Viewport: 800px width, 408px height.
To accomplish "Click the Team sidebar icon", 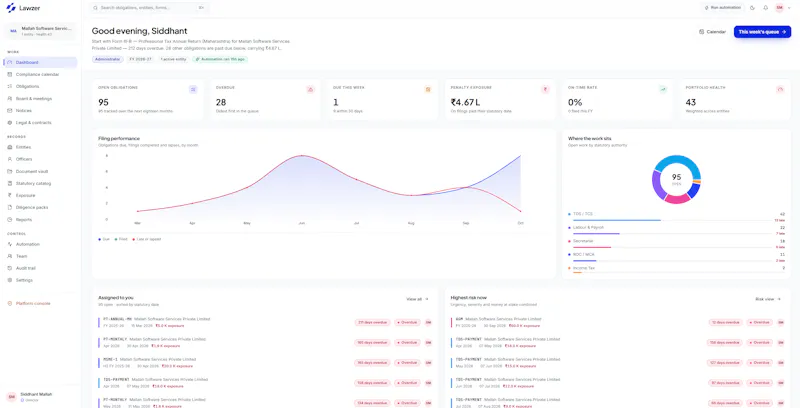I will coord(10,256).
